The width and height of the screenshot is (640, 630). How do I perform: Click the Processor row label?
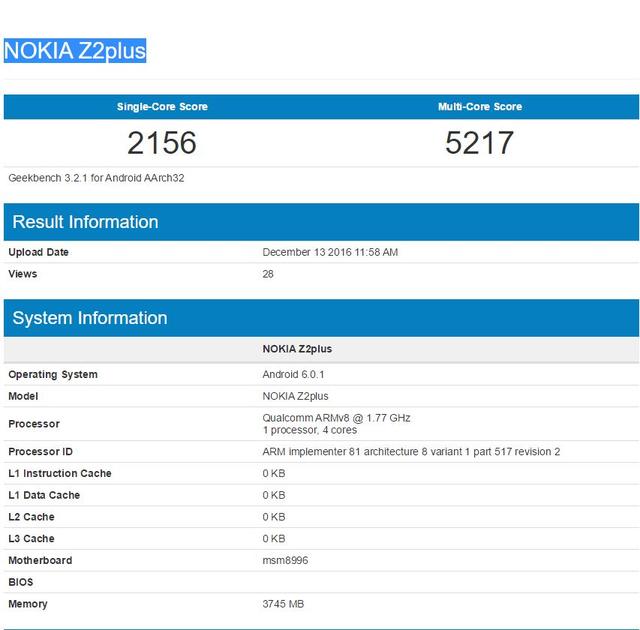[34, 424]
